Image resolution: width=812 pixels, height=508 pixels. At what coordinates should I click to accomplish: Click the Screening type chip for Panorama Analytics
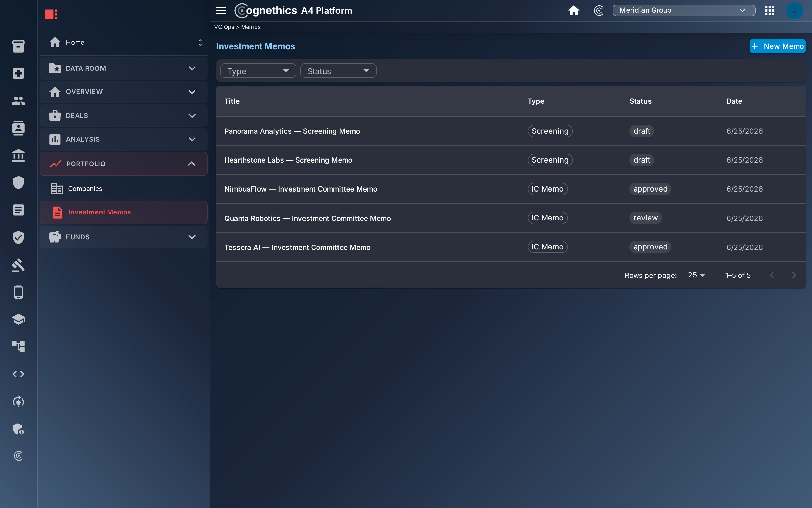pyautogui.click(x=550, y=131)
